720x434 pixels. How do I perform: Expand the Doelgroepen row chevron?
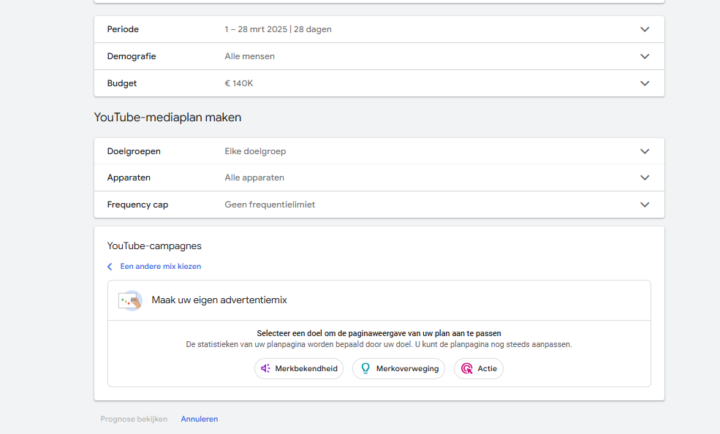645,152
